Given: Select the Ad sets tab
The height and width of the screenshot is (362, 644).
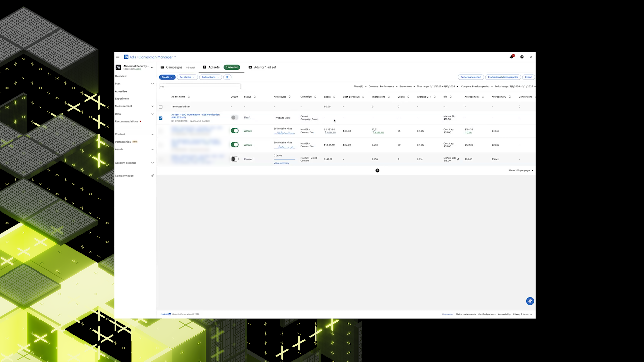Looking at the screenshot, I should click(x=221, y=67).
